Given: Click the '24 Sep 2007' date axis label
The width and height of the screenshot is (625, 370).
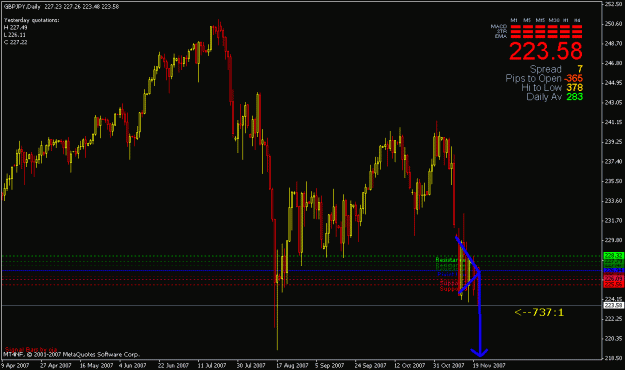Looking at the screenshot, I should [x=370, y=365].
